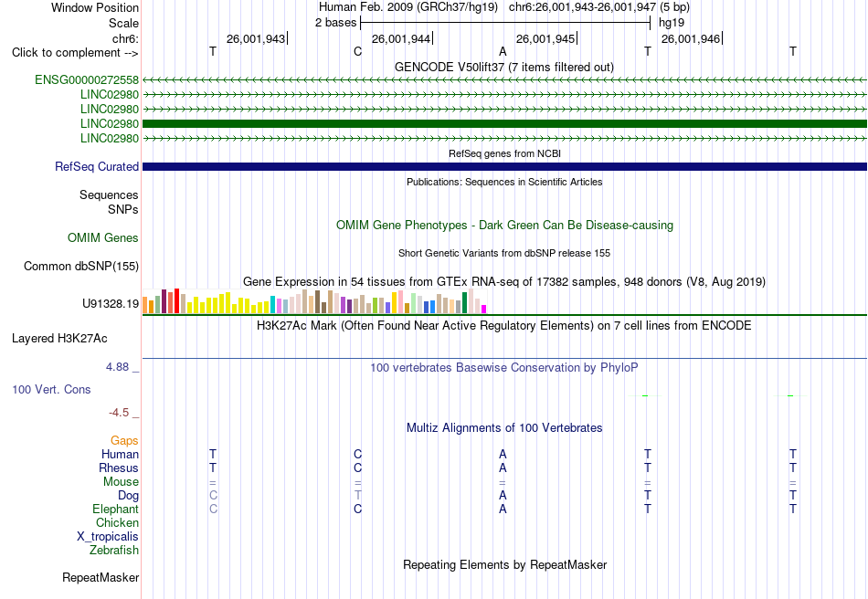The image size is (868, 599).
Task: Click the Common dbSNP(155) label
Action: [x=81, y=266]
